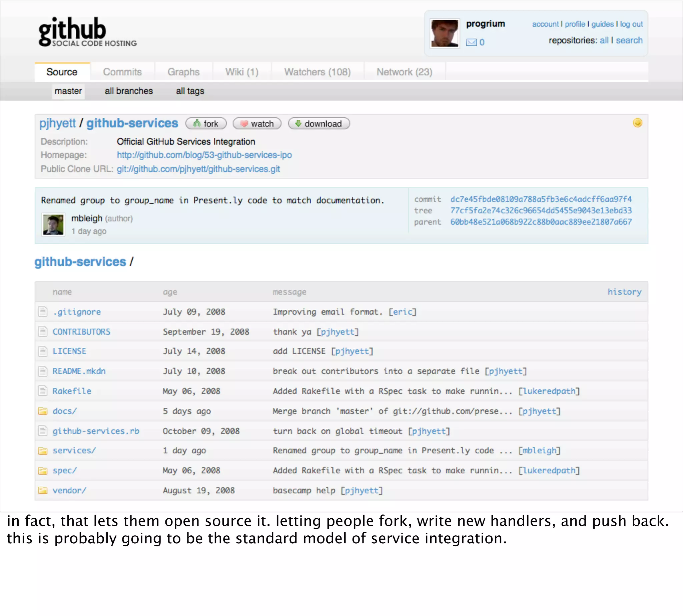Click the progrium user avatar
The height and width of the screenshot is (616, 683).
click(x=445, y=33)
